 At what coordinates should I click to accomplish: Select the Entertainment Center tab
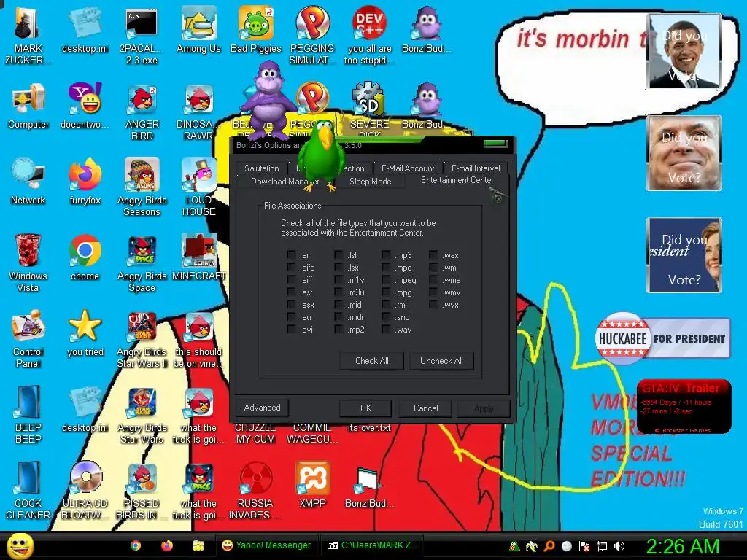[457, 180]
